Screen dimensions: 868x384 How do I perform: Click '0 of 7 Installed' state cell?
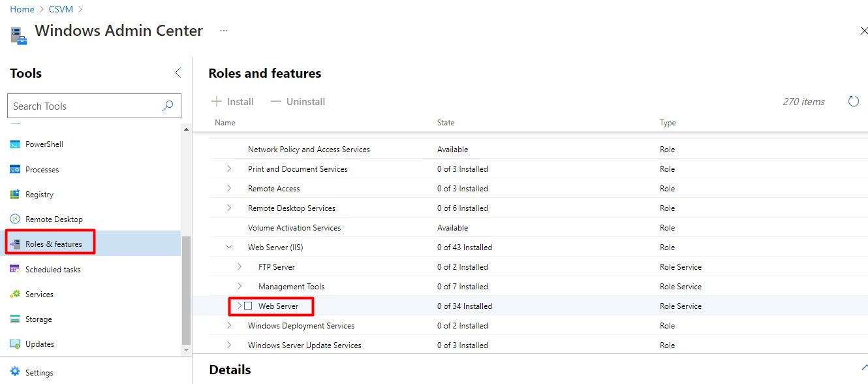(x=463, y=287)
